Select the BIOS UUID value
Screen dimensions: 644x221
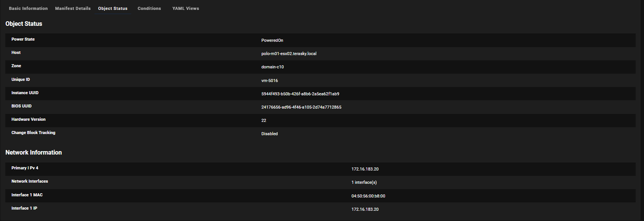pos(301,107)
